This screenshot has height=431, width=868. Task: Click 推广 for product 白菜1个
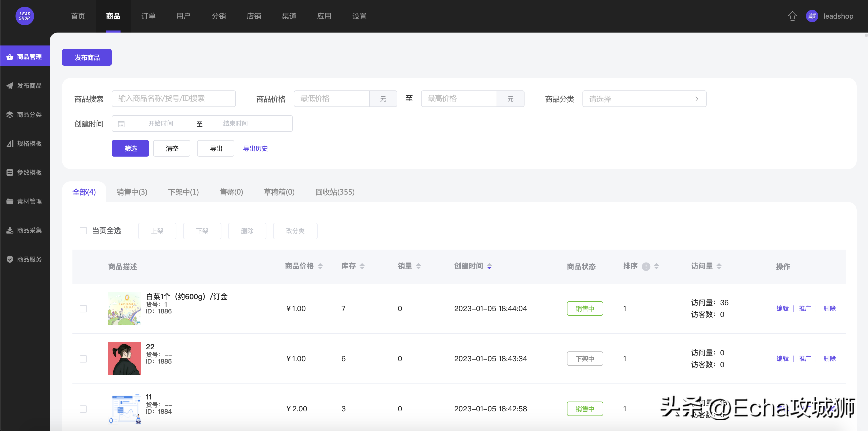click(x=804, y=309)
